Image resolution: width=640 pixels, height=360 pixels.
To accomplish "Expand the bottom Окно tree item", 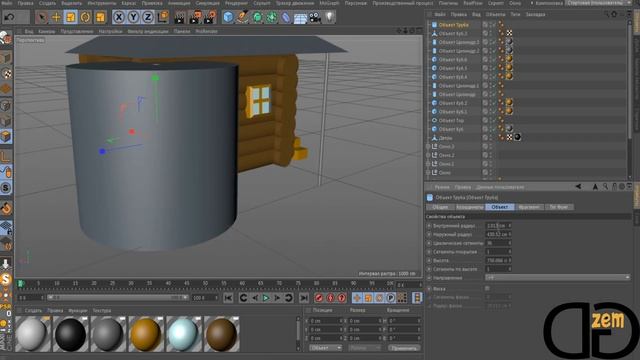I will pos(428,173).
